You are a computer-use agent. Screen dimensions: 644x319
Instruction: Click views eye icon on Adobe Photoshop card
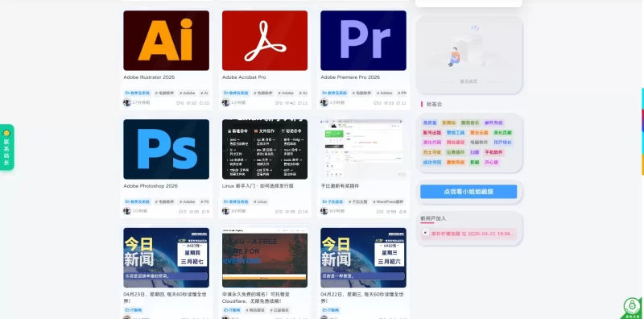(x=191, y=212)
